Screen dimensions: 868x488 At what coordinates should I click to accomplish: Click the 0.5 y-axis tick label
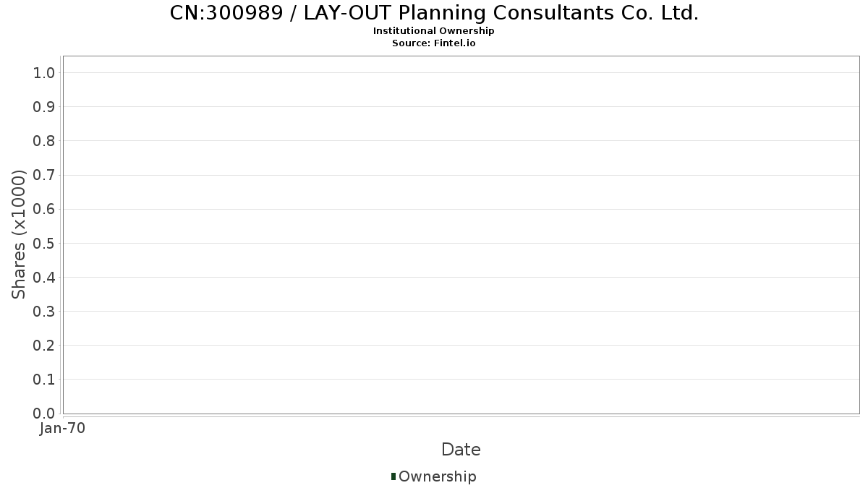click(x=44, y=243)
